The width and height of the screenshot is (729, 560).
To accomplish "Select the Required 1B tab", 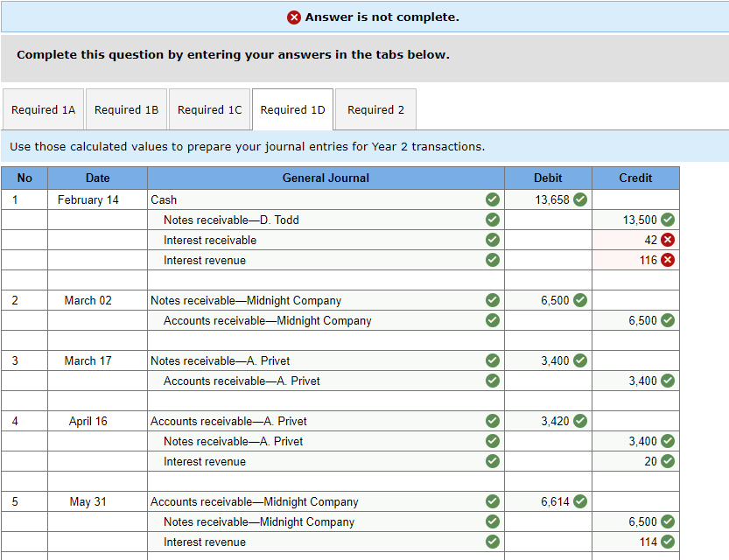I will tap(126, 109).
